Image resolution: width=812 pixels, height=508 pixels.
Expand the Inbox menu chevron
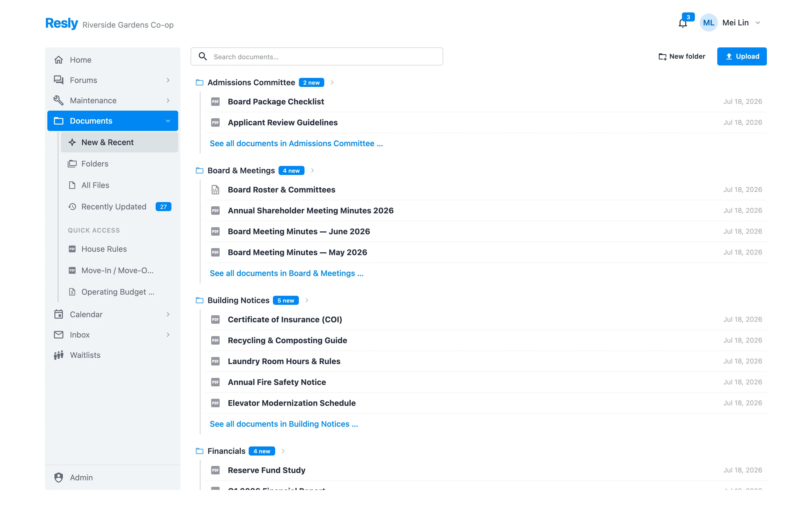click(168, 335)
